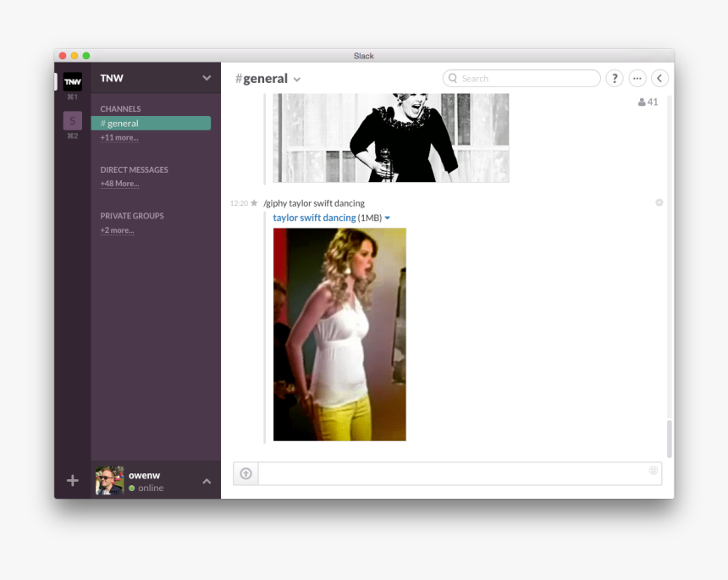Open the black and white singer image
Viewport: 728px width, 580px height.
point(391,138)
